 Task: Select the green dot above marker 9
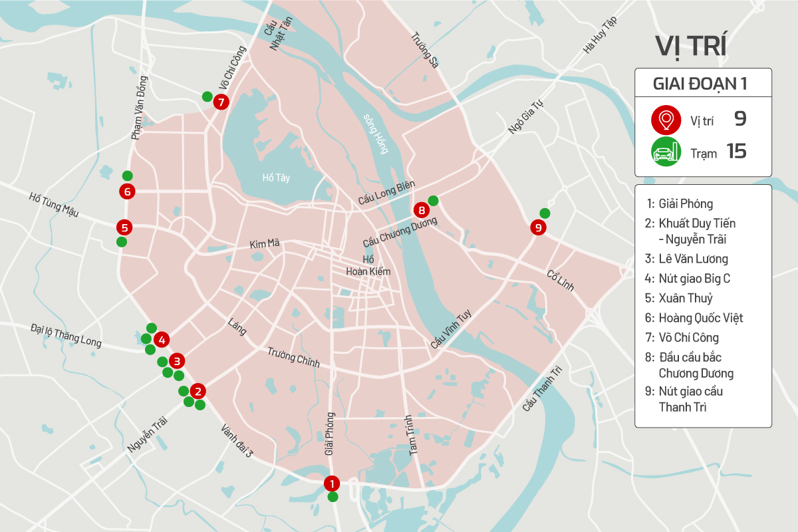tap(545, 213)
